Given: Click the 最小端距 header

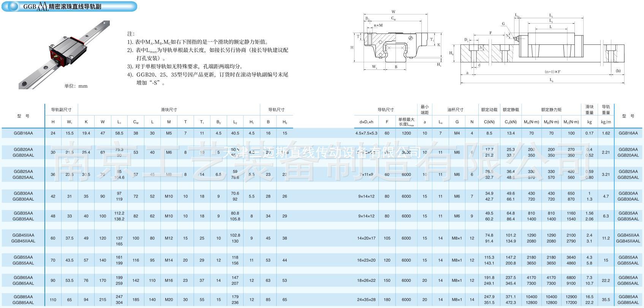Looking at the screenshot, I should click(425, 110).
